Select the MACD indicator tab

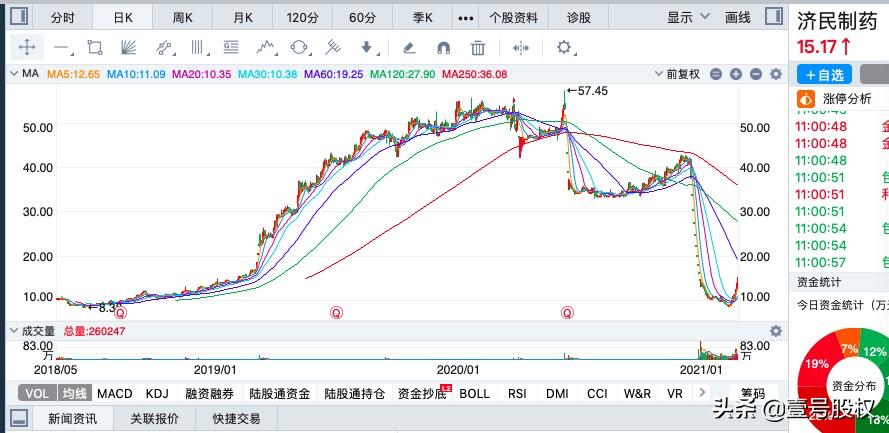(115, 393)
